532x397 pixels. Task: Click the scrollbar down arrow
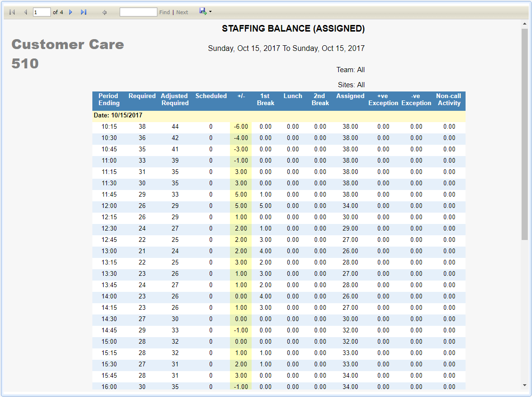(524, 385)
